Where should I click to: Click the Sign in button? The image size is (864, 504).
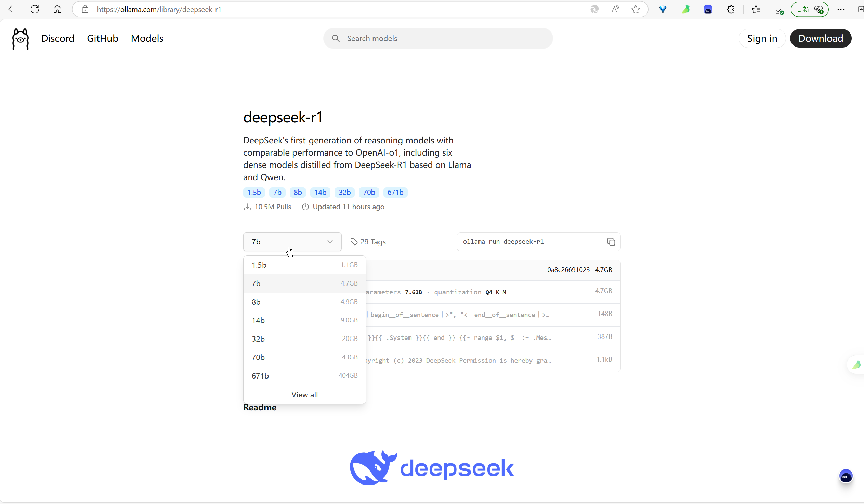point(762,38)
